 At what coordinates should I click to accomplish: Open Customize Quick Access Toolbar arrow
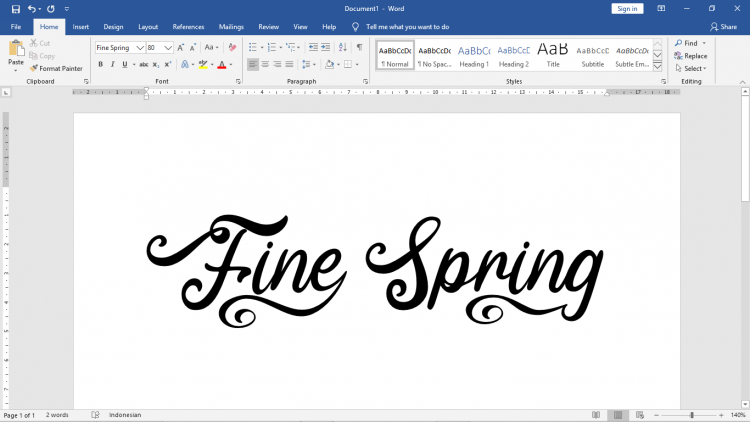click(66, 9)
